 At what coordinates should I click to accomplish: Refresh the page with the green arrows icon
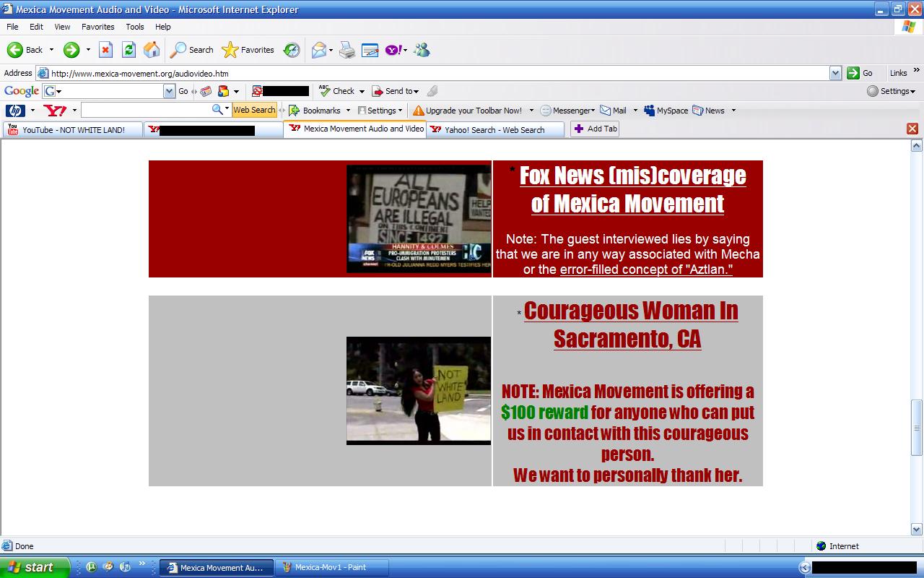(x=128, y=50)
